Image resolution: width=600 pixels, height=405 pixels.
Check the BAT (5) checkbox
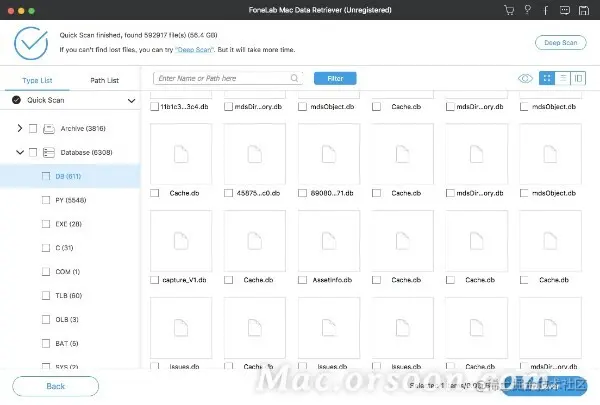point(46,343)
